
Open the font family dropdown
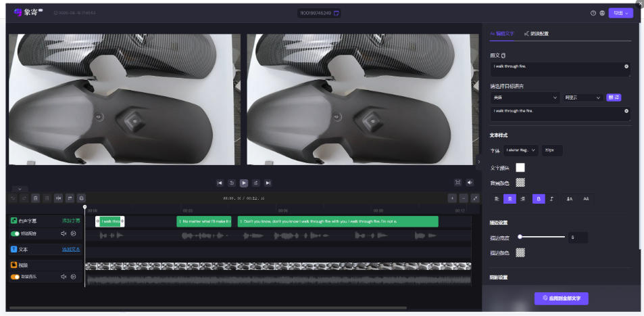(x=521, y=150)
